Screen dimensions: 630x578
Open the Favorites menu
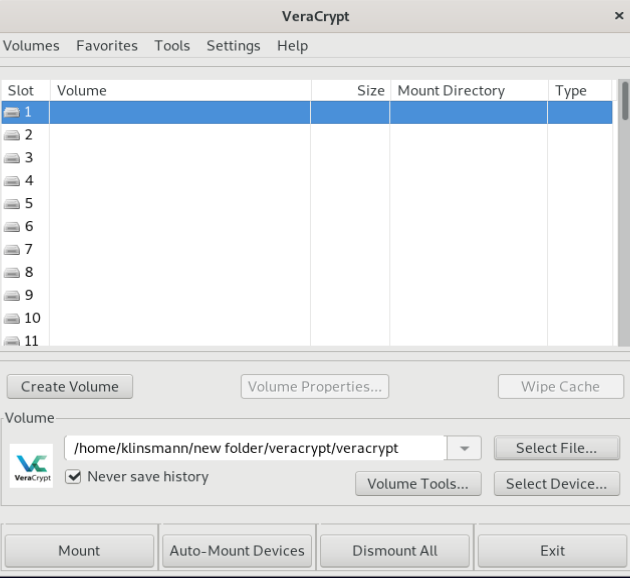107,46
